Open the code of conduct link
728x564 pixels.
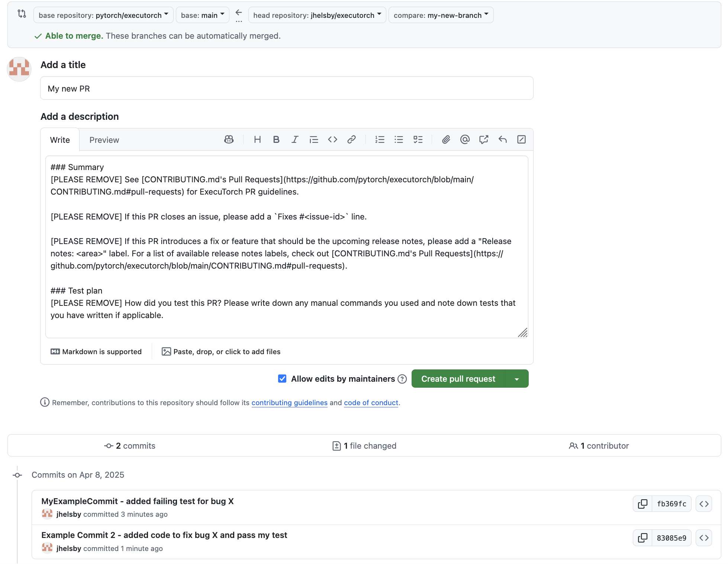click(371, 403)
